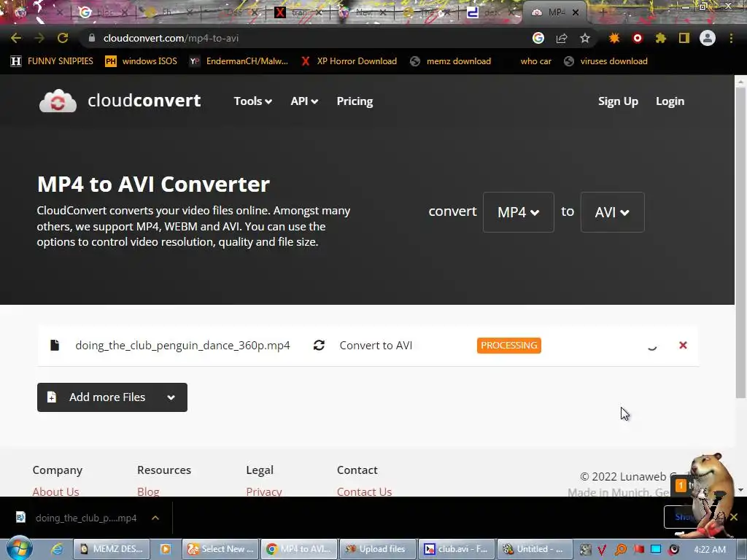747x560 pixels.
Task: Click the lock icon in the address bar
Action: tap(92, 38)
